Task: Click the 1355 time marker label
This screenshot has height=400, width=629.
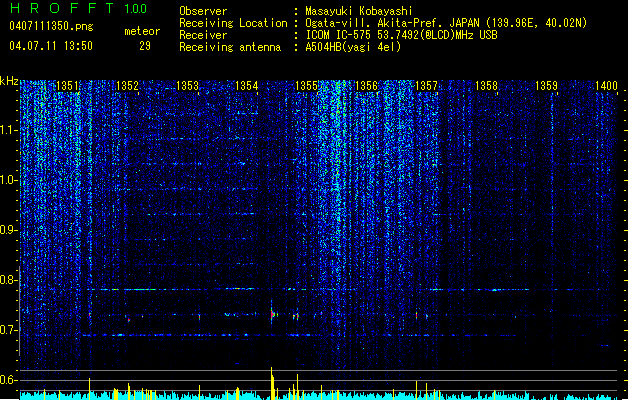Action: pyautogui.click(x=306, y=86)
